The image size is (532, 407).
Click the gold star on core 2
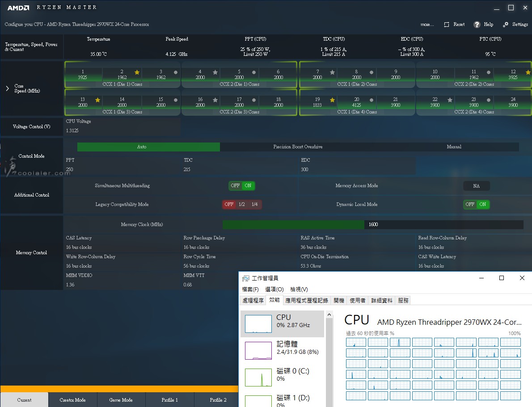[x=137, y=72]
